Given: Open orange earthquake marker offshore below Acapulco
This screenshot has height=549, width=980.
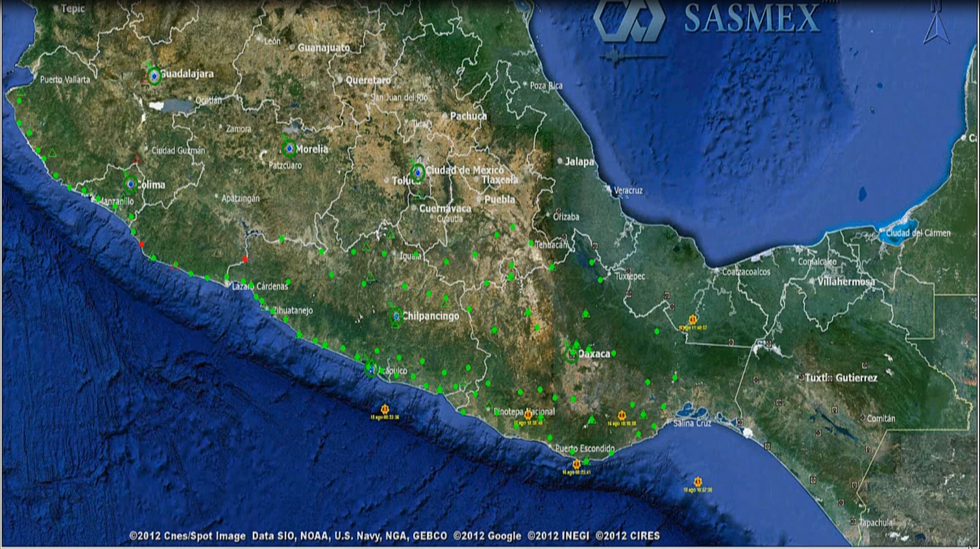Looking at the screenshot, I should [385, 409].
